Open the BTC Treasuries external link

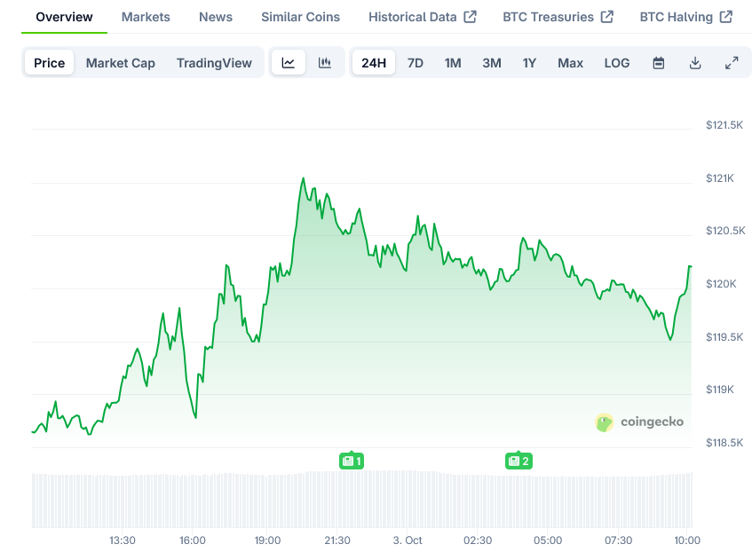pyautogui.click(x=558, y=17)
